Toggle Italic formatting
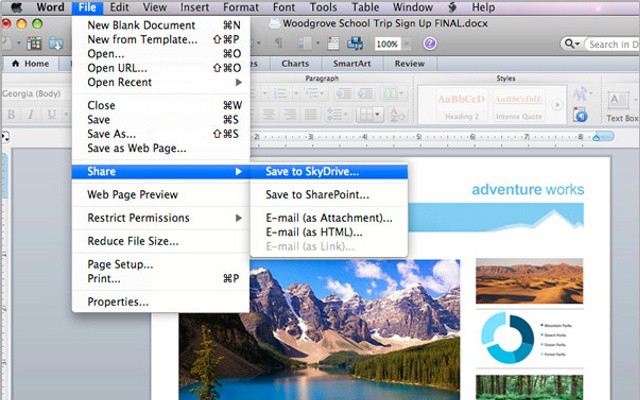Viewport: 640px width, 400px height. coord(32,114)
